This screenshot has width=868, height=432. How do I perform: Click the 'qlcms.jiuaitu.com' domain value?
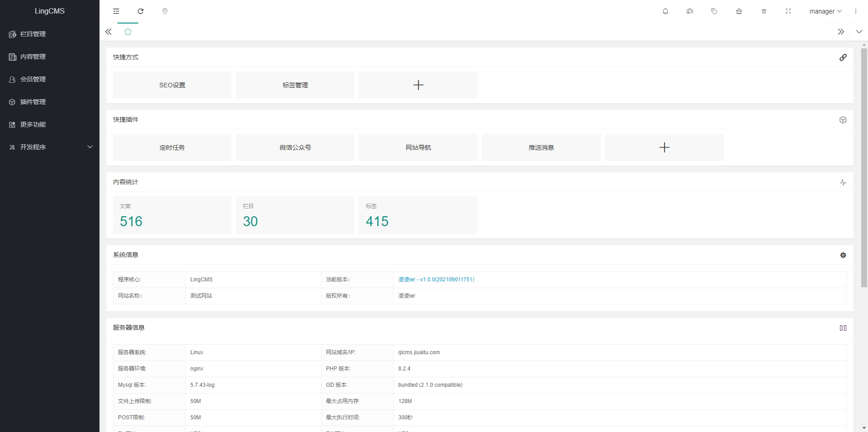tap(419, 352)
